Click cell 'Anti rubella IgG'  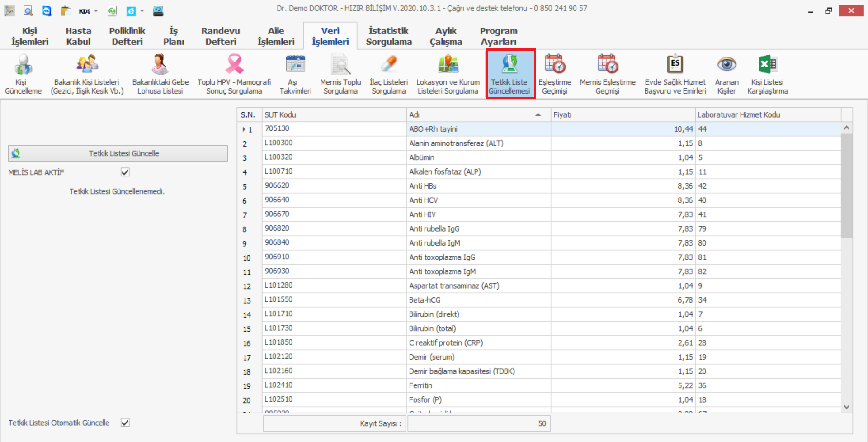[478, 229]
